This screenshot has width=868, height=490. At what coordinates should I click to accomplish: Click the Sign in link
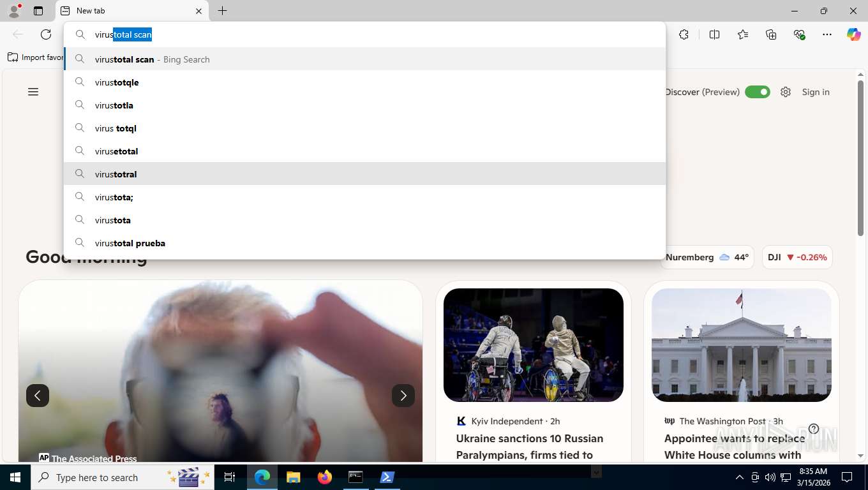click(816, 92)
